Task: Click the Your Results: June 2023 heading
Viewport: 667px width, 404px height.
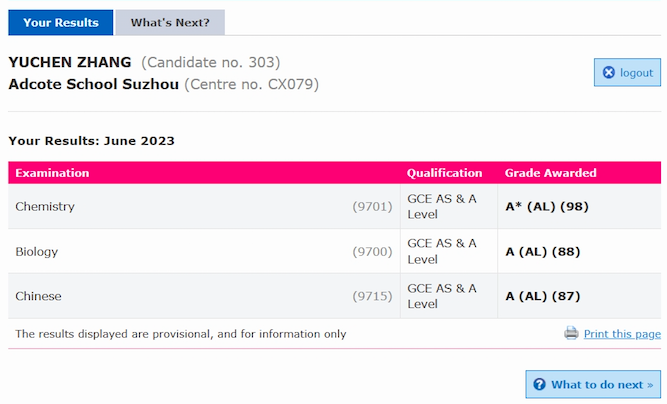Action: click(91, 141)
